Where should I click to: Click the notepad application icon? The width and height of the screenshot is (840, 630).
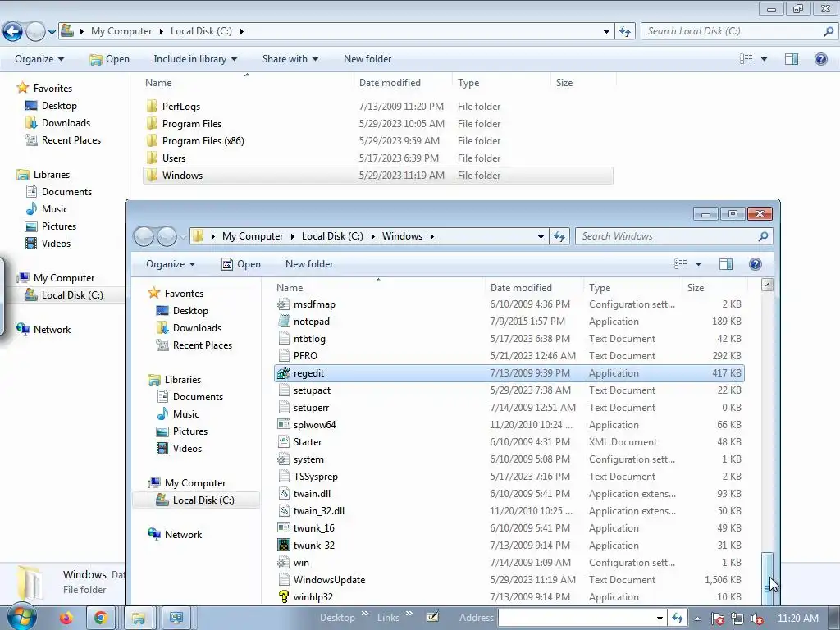pyautogui.click(x=283, y=322)
